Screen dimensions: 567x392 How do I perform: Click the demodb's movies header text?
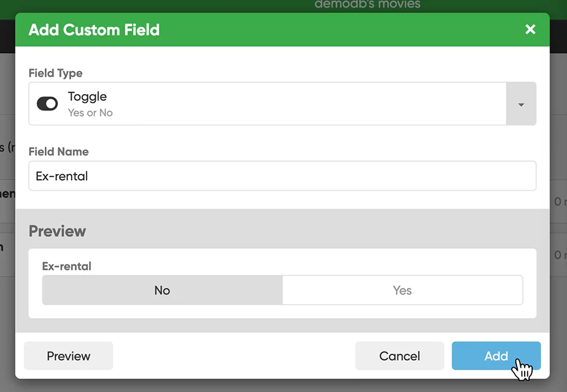click(367, 4)
